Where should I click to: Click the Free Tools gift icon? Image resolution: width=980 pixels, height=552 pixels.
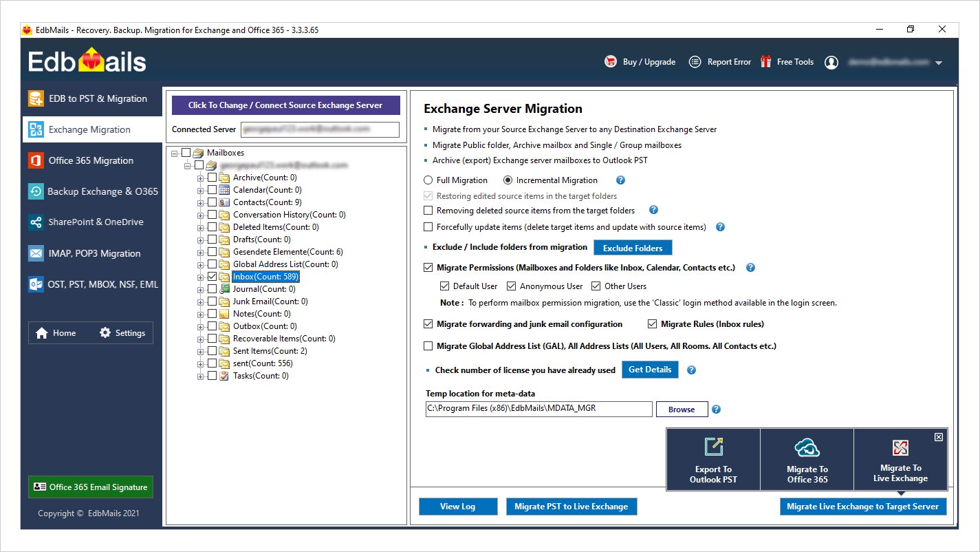coord(766,62)
